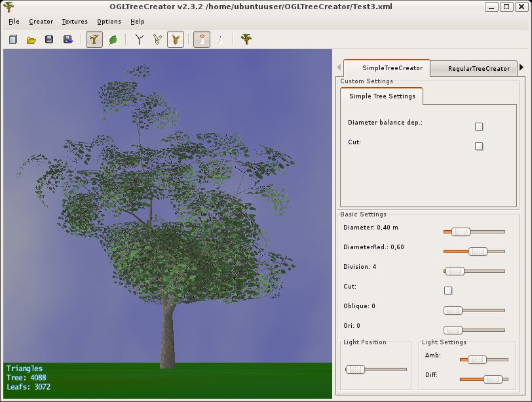Screen dimensions: 532x402
Task: Click the New document toolbar icon
Action: (x=13, y=40)
